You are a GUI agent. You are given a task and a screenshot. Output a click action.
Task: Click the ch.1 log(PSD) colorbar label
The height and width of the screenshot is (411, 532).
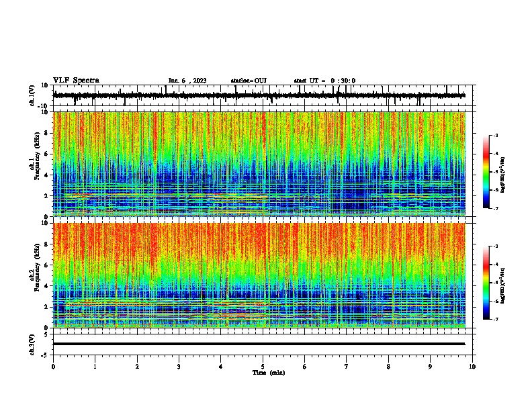tap(503, 175)
